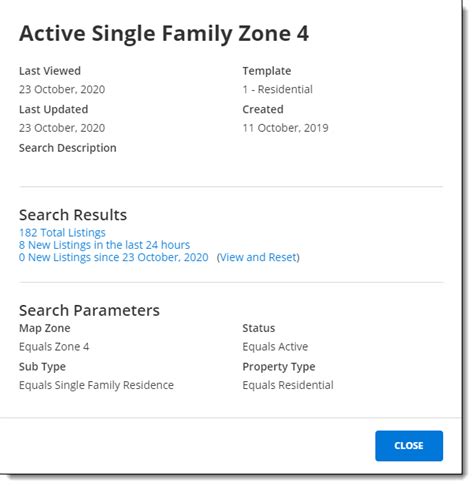The width and height of the screenshot is (474, 486).
Task: Click the Created date 11 October, 2019
Action: (286, 128)
